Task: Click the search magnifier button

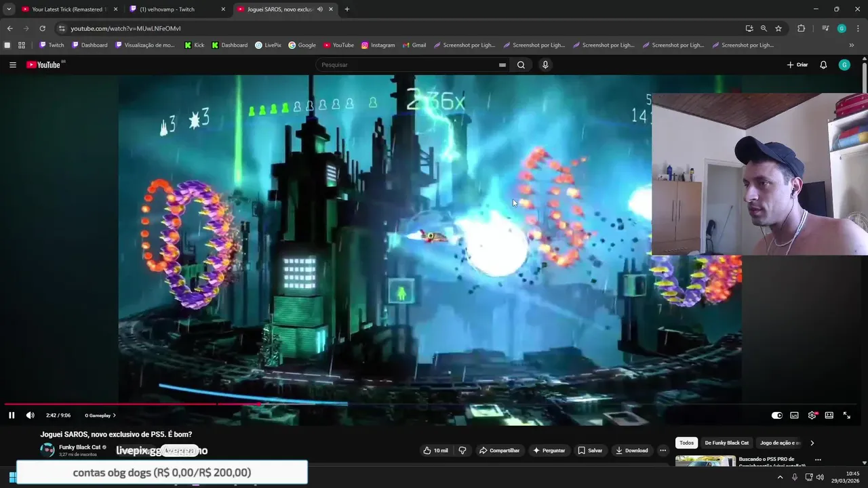Action: pos(521,65)
